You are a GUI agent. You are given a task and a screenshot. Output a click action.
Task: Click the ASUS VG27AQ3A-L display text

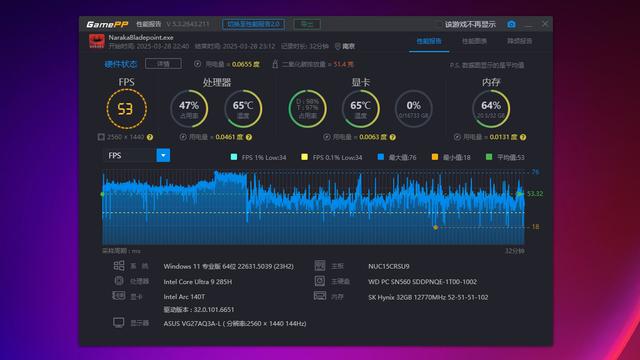(x=235, y=323)
